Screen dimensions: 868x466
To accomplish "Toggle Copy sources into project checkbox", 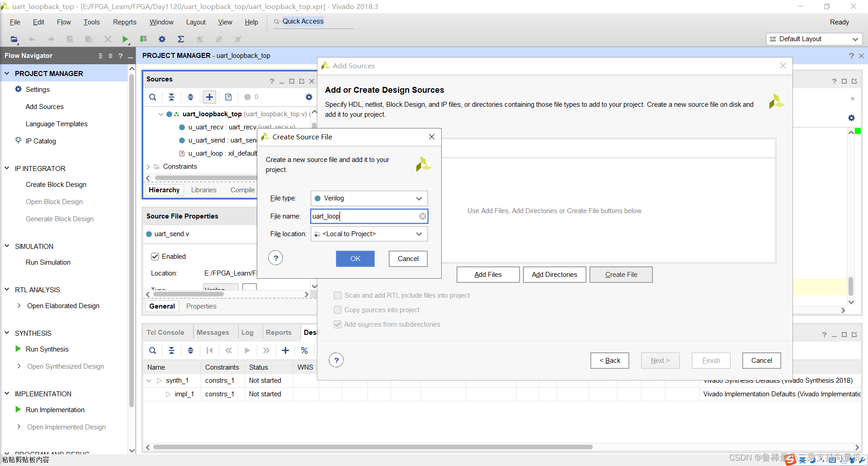I will [x=337, y=310].
